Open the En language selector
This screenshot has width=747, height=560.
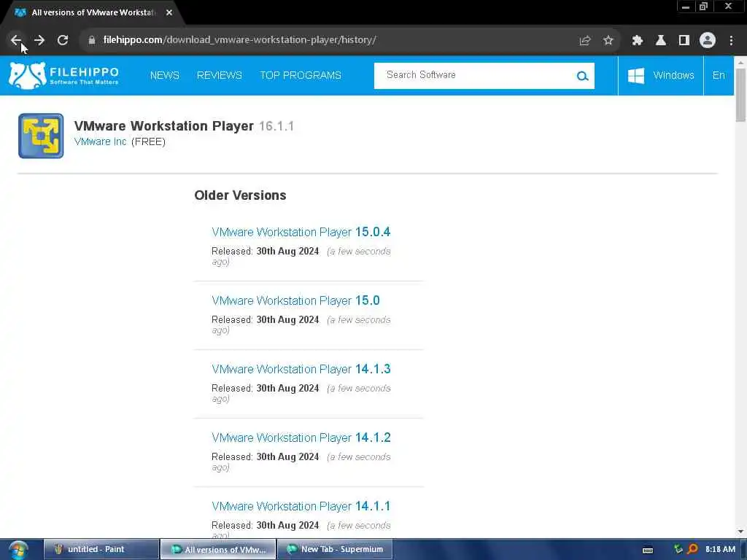719,75
